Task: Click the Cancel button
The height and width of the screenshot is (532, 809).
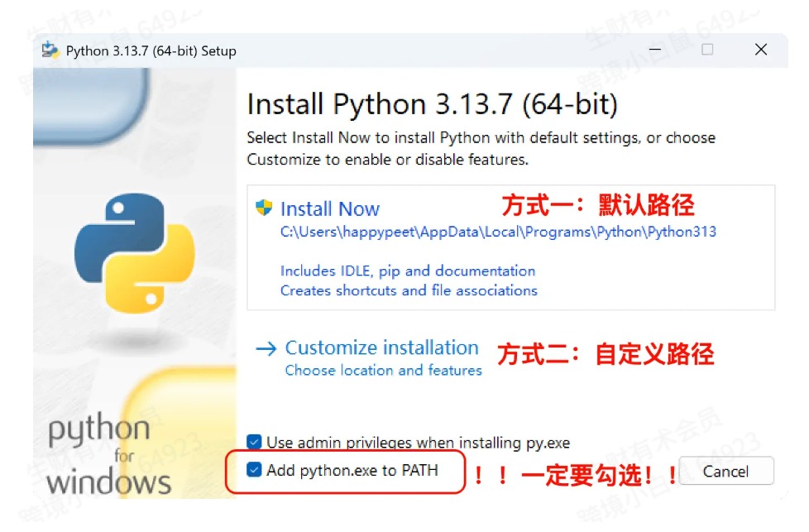Action: point(726,471)
